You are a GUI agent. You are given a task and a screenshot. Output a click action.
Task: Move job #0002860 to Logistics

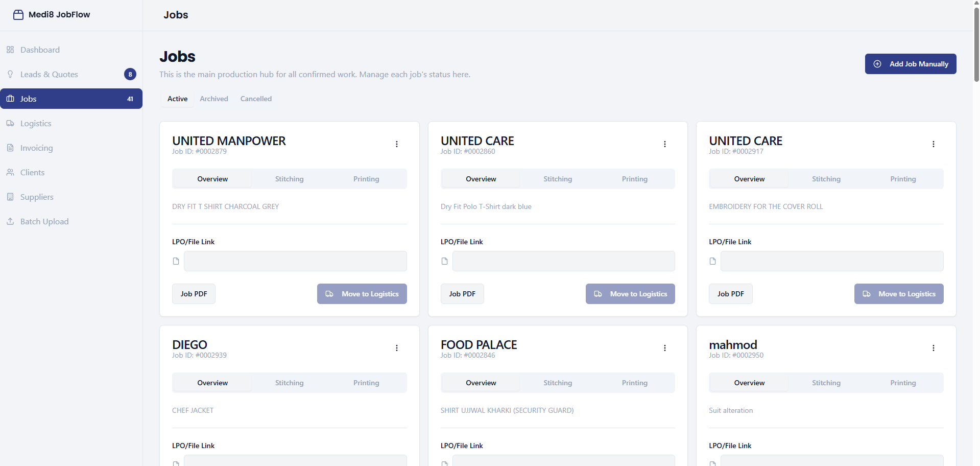tap(630, 294)
